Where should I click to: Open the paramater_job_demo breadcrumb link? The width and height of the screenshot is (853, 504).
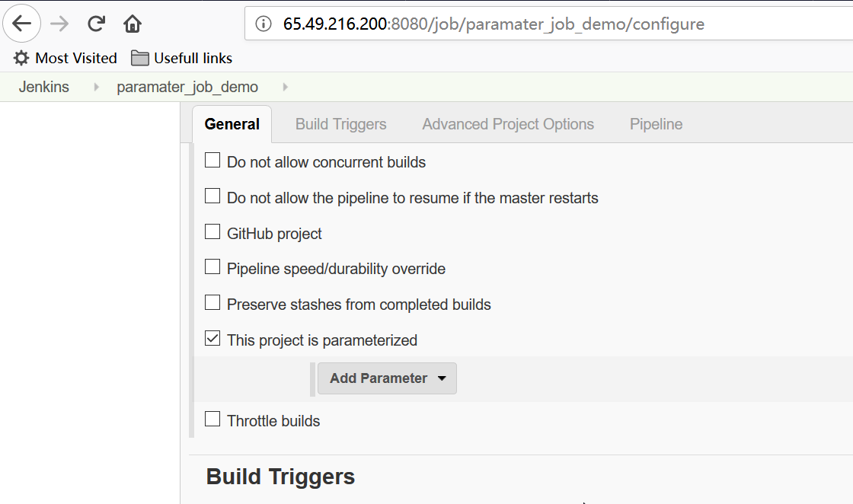click(187, 87)
